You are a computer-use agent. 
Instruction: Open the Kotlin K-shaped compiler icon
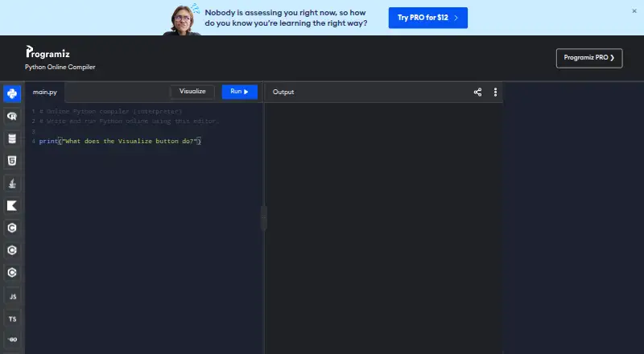click(x=12, y=205)
